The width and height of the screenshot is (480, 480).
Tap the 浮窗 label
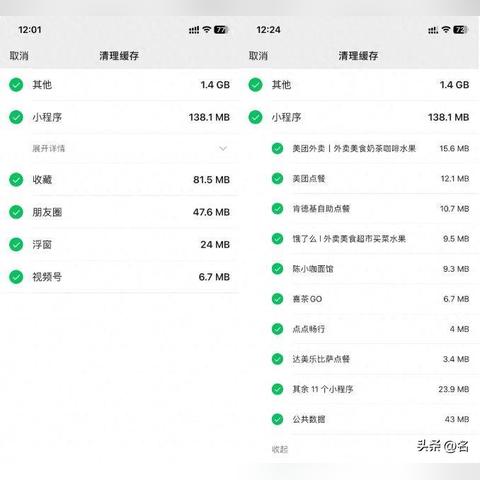[42, 244]
